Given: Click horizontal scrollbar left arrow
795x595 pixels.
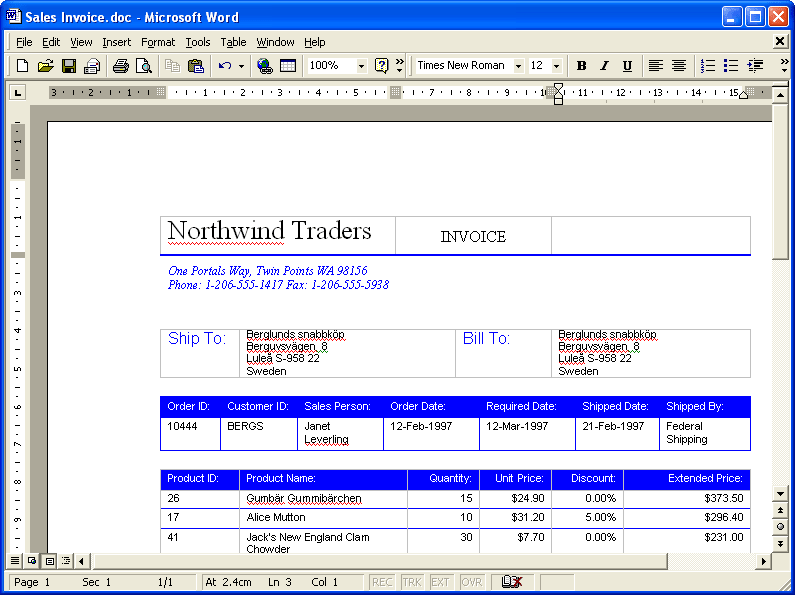Looking at the screenshot, I should 81,561.
